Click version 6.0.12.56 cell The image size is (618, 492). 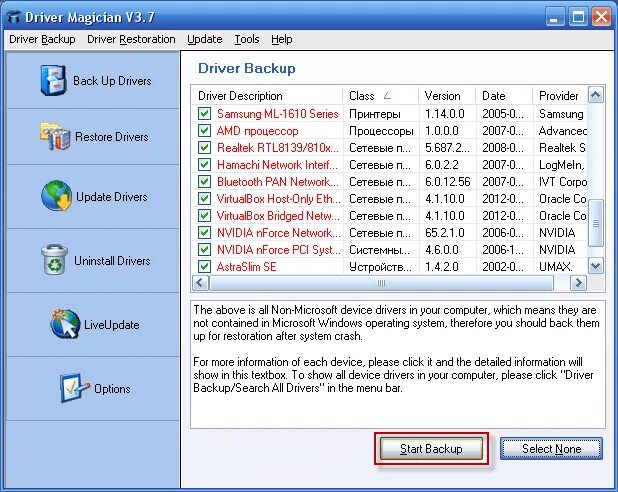pyautogui.click(x=447, y=182)
